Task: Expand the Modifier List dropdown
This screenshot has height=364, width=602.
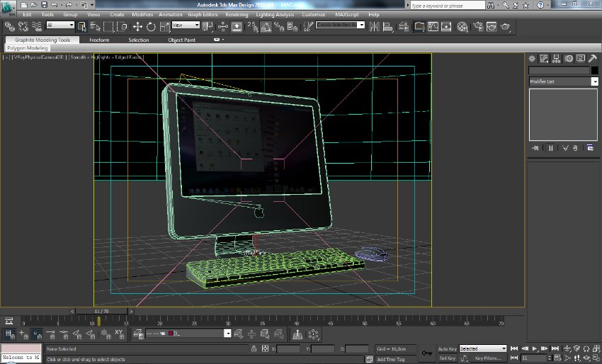Action: (x=594, y=81)
